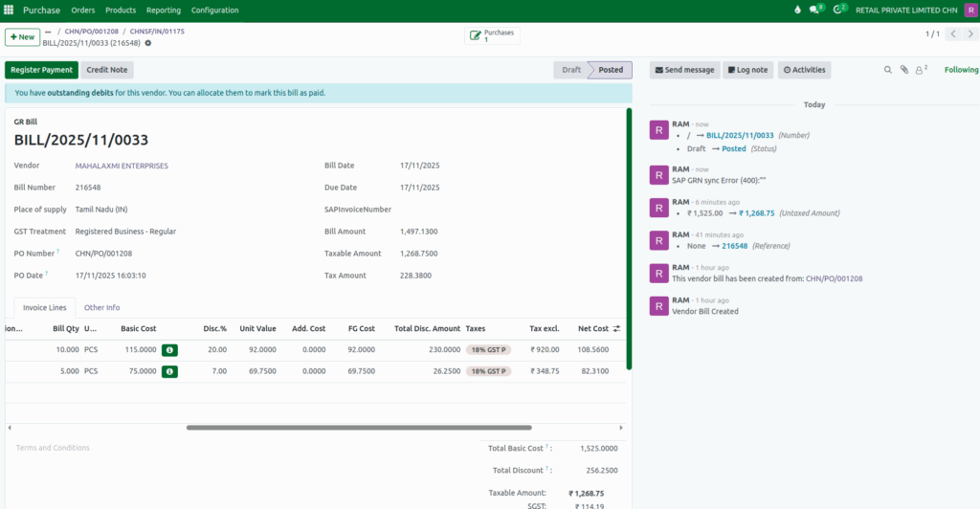Click the Send message button
The image size is (980, 509).
[684, 70]
